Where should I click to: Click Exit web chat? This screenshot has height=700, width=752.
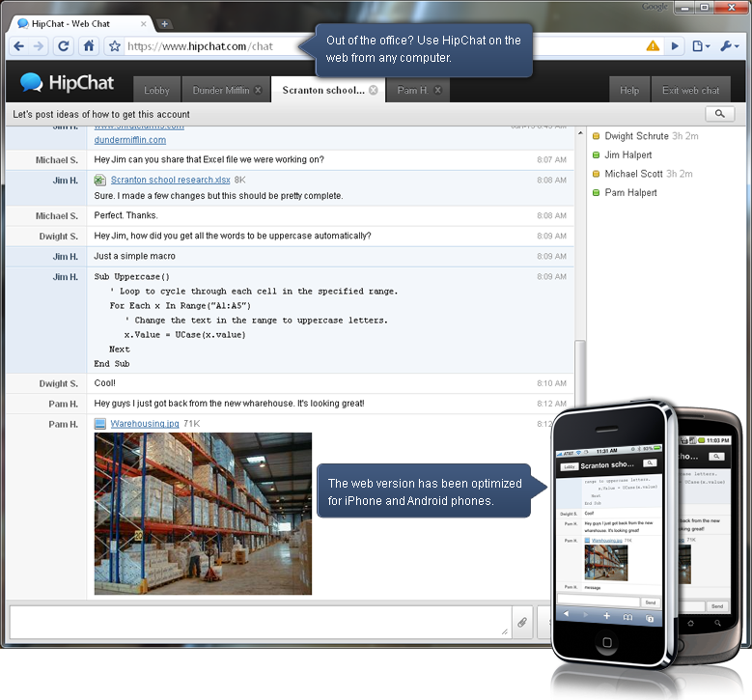(690, 90)
